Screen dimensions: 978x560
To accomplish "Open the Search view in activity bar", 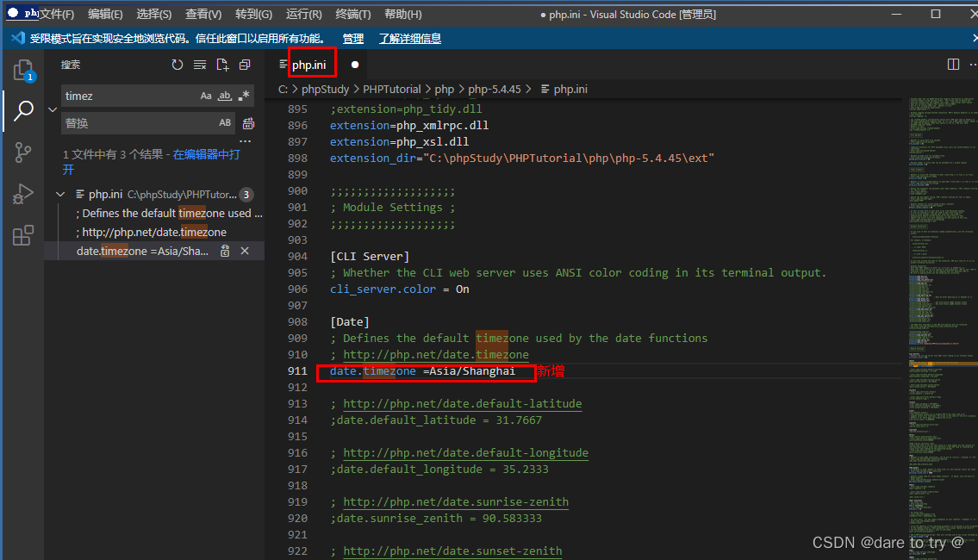I will [x=24, y=110].
